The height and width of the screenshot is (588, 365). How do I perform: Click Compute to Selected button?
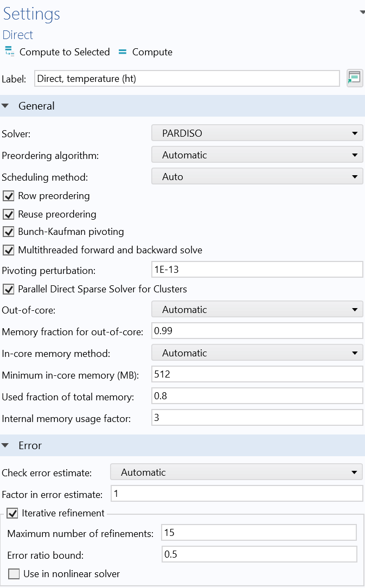pyautogui.click(x=64, y=52)
